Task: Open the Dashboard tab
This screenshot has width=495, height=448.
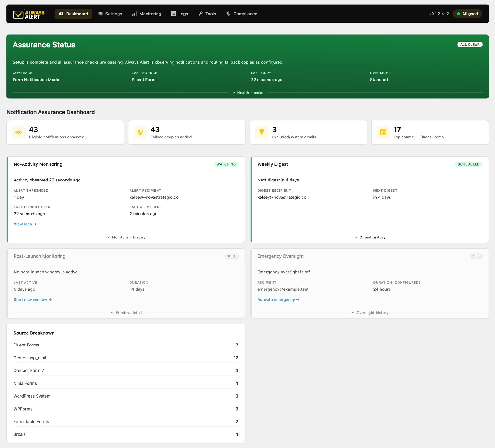Action: (73, 14)
